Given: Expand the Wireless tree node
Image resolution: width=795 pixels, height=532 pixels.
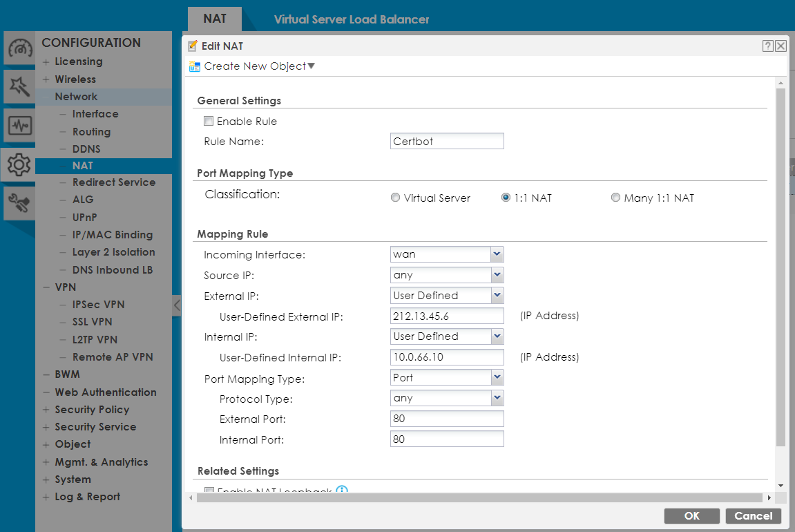Looking at the screenshot, I should (46, 79).
